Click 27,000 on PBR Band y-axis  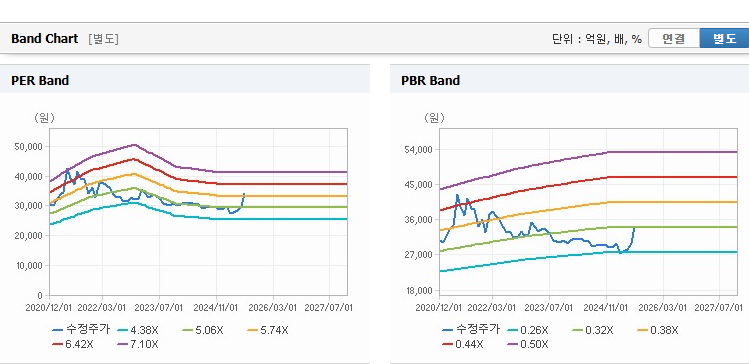(x=419, y=255)
